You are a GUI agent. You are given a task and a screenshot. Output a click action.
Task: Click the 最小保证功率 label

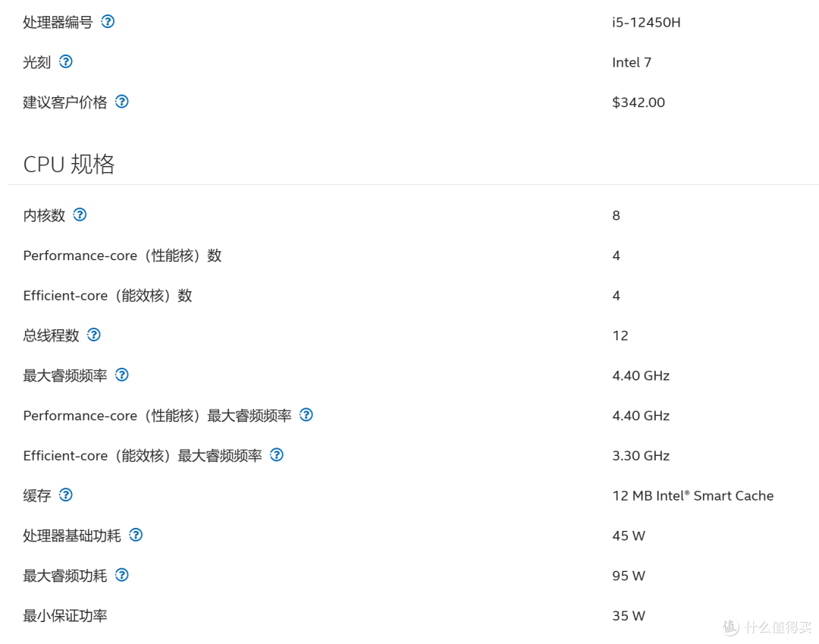[x=65, y=616]
